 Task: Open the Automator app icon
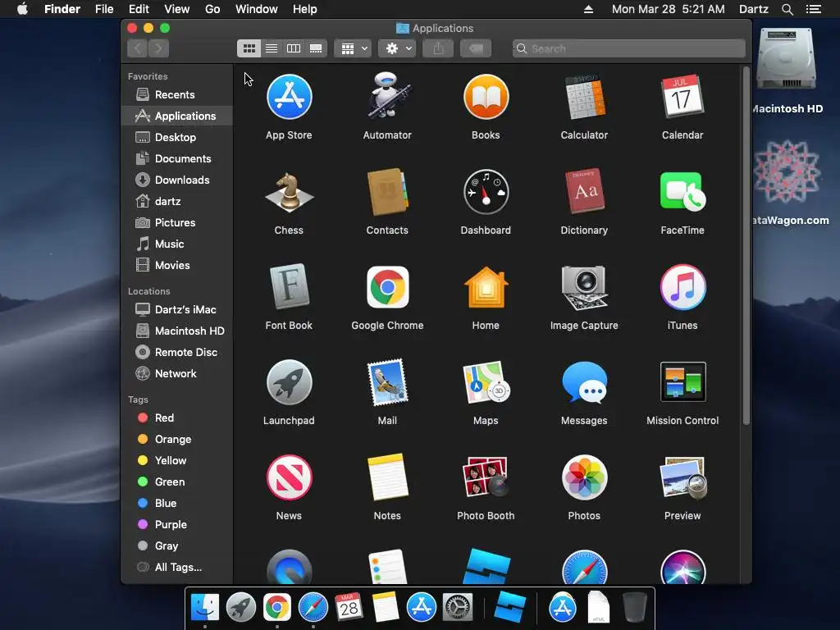pyautogui.click(x=388, y=96)
